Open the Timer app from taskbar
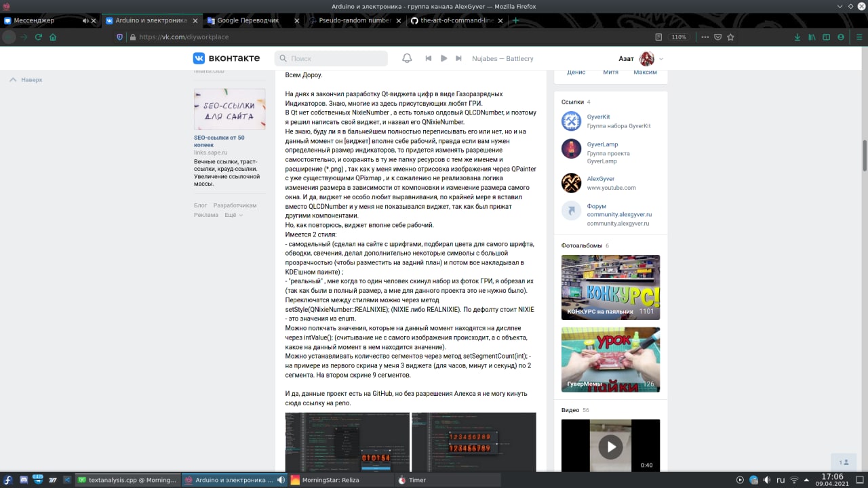868x488 pixels. coord(447,480)
